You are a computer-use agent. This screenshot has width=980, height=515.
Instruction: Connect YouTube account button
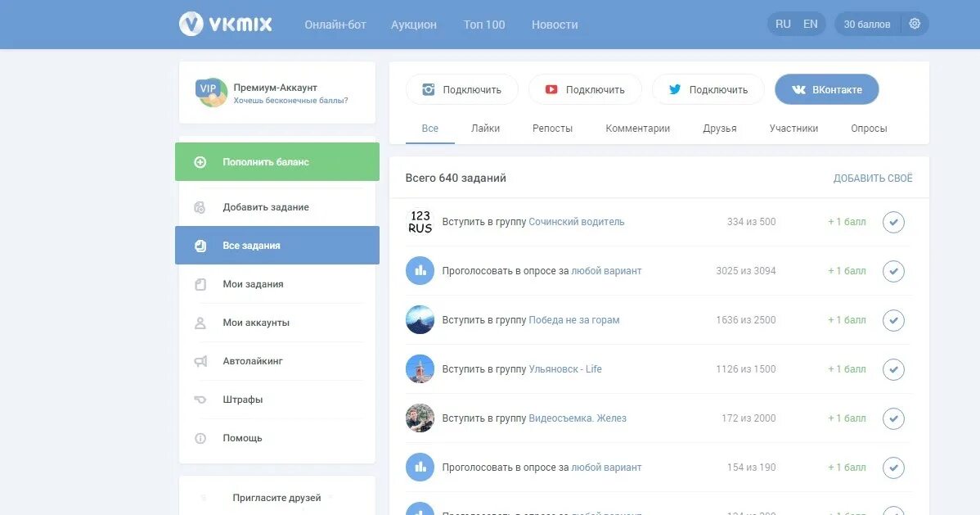pos(585,89)
